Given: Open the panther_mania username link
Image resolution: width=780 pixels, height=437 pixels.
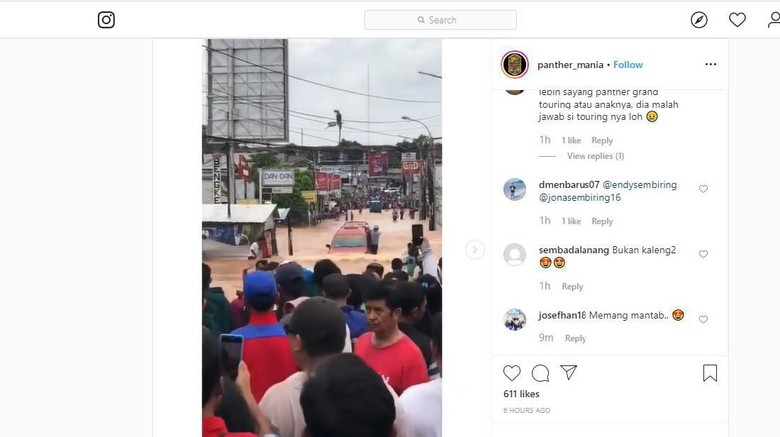Looking at the screenshot, I should pyautogui.click(x=570, y=65).
